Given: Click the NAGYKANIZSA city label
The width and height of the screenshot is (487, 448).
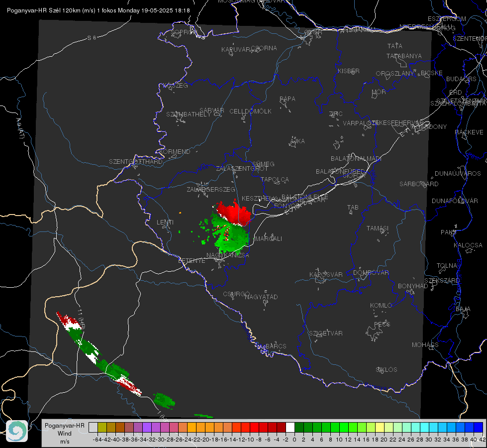Looking at the screenshot, I should click(x=228, y=255).
